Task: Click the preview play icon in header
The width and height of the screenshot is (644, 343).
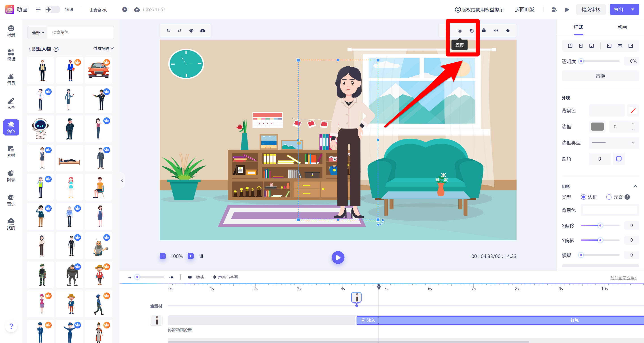Action: click(567, 9)
